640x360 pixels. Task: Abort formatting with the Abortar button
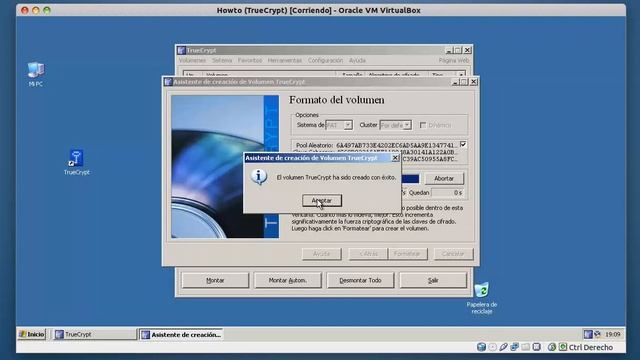(x=444, y=178)
